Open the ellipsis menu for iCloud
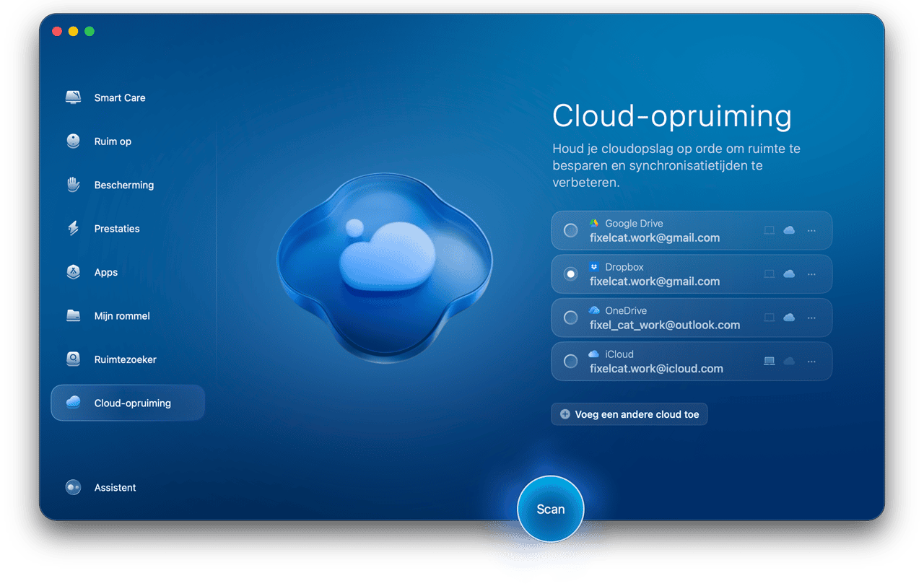This screenshot has height=586, width=924. (x=811, y=361)
